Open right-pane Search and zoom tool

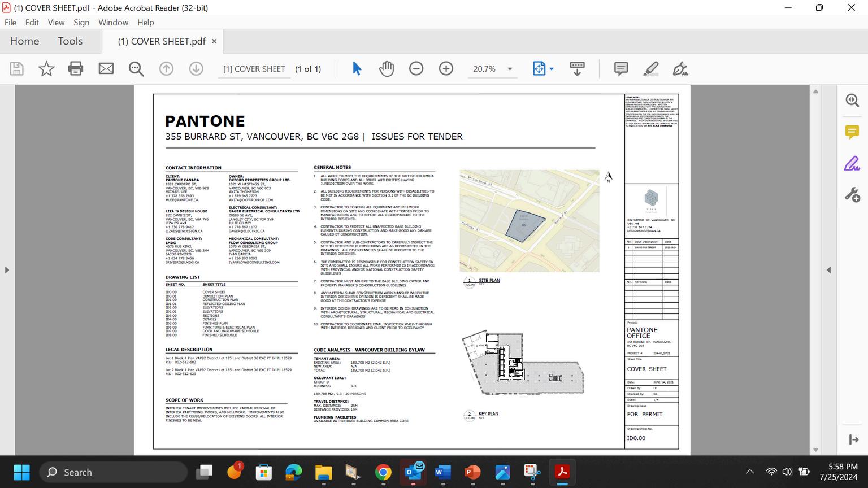(852, 101)
